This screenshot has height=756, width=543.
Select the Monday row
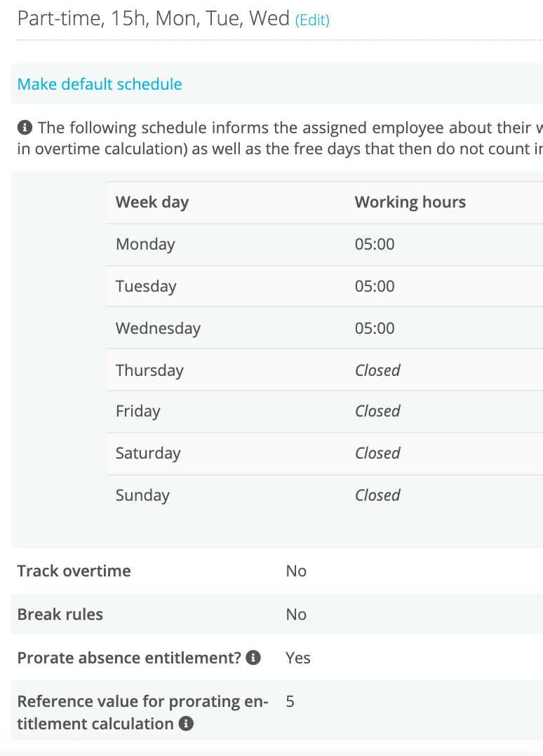(325, 245)
